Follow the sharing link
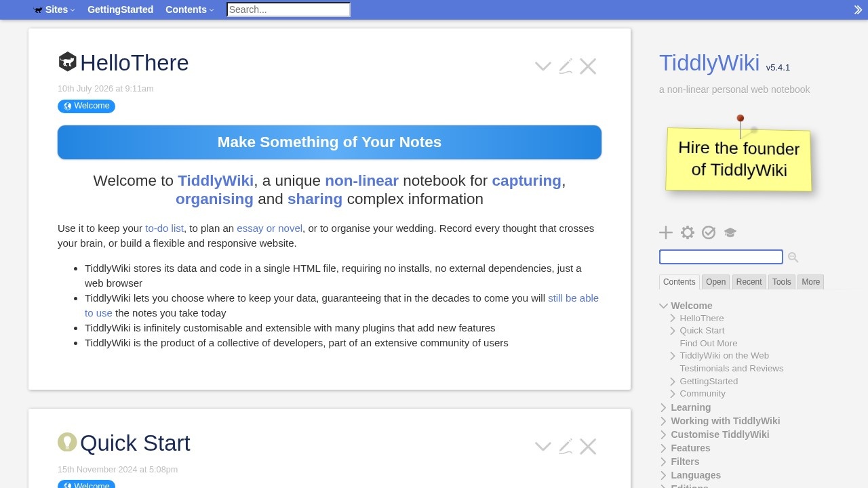Image resolution: width=868 pixels, height=488 pixels. pos(315,199)
